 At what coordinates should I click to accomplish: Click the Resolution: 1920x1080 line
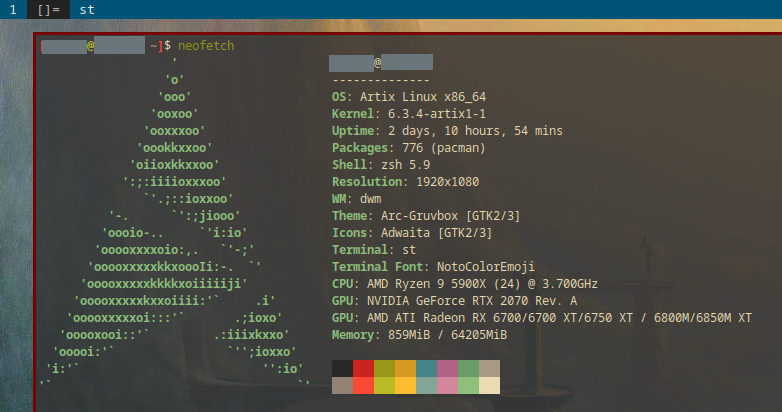(x=405, y=181)
